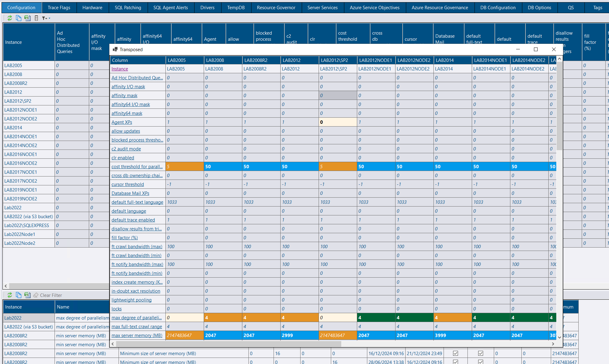
Task: Switch to the Trace Flags tab
Action: (x=59, y=8)
